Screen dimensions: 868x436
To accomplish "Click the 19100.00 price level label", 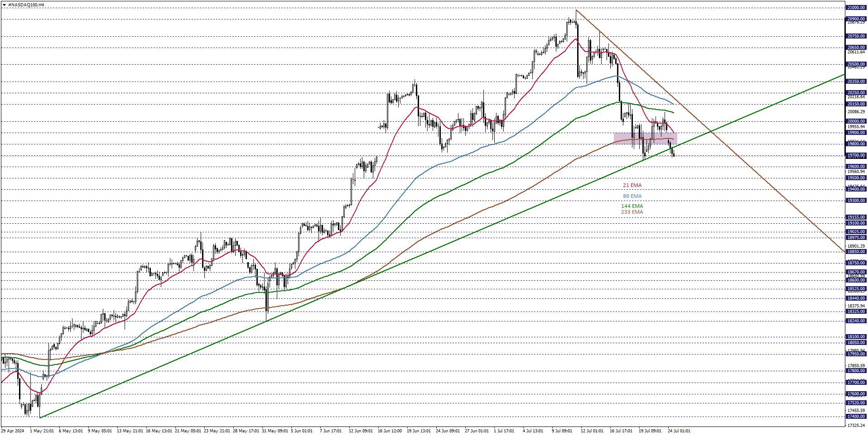I will [856, 223].
